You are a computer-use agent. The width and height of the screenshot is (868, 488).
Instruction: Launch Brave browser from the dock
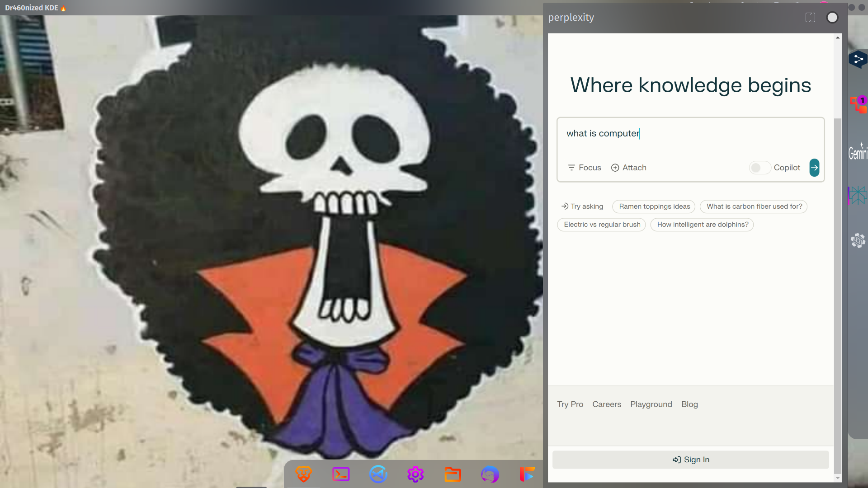(304, 474)
